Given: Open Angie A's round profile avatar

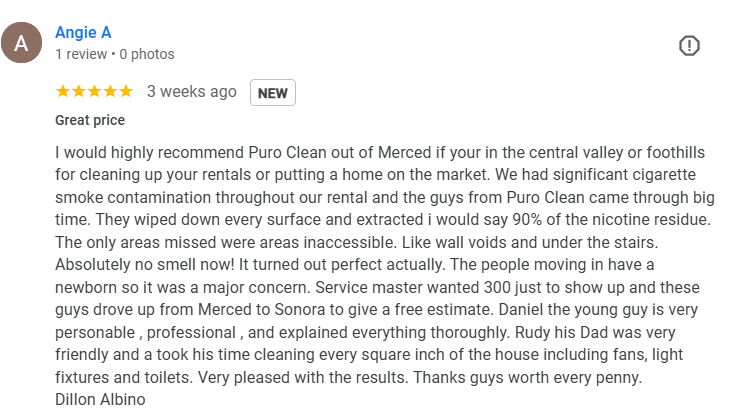Looking at the screenshot, I should tap(22, 43).
